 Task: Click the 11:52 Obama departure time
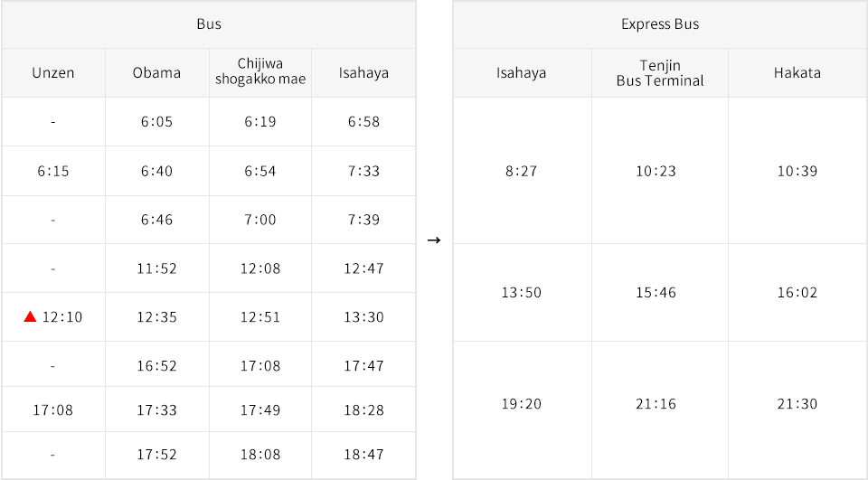pos(156,268)
